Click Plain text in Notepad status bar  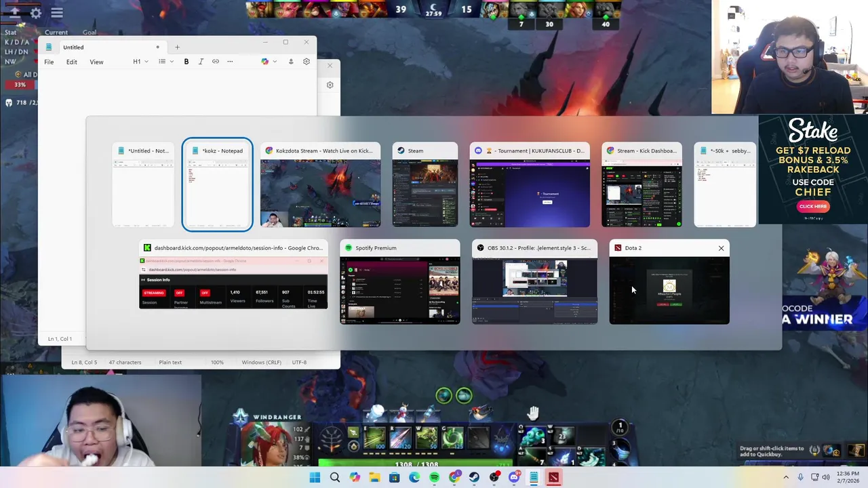click(x=170, y=363)
